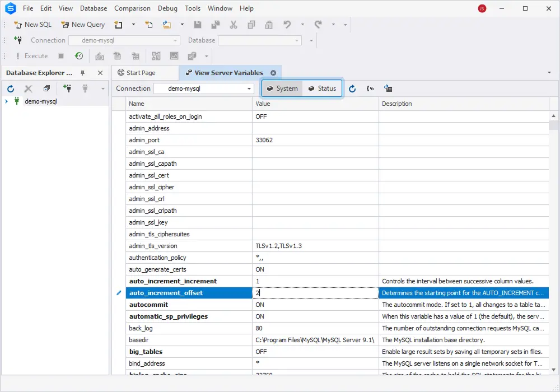Click the Open file folder icon

click(x=167, y=25)
